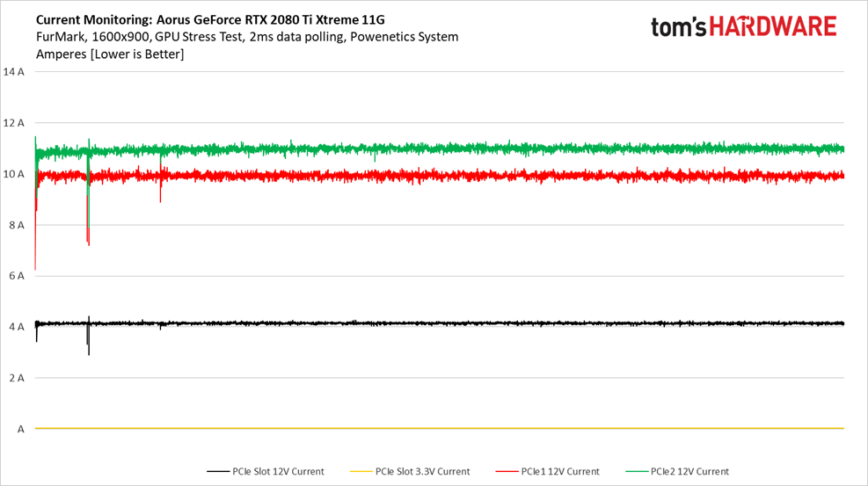
Task: Click the '12 A' axis label
Action: [x=13, y=123]
